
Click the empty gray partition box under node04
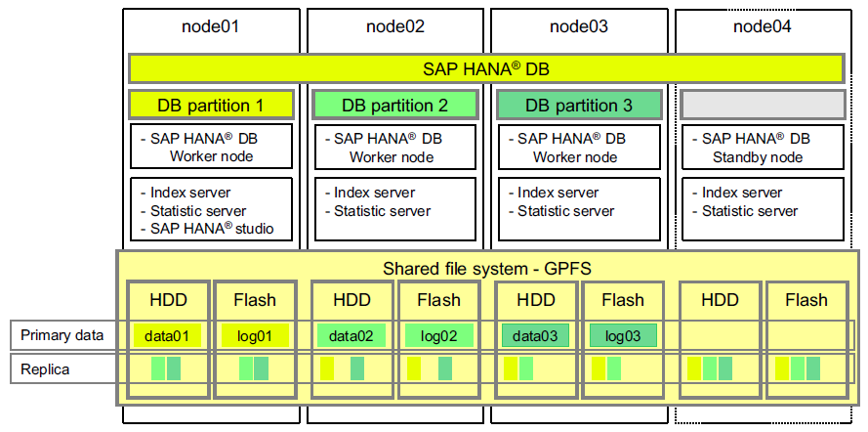[762, 105]
